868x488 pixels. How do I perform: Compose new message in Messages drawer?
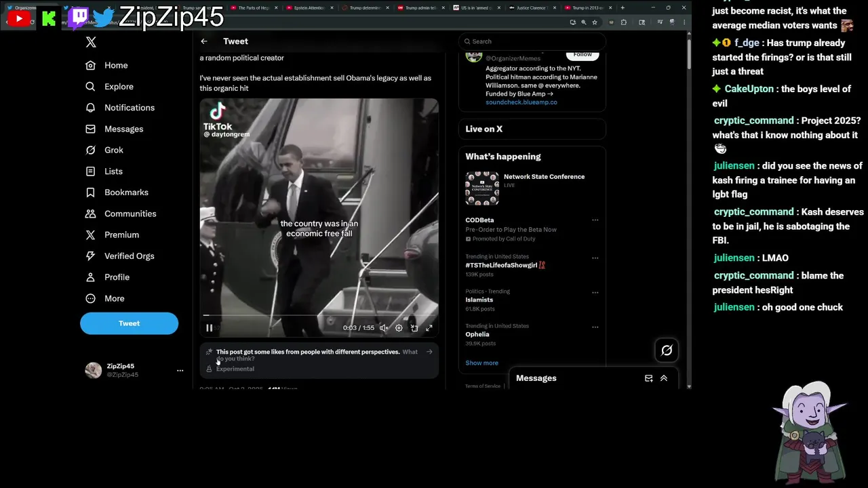pos(648,378)
